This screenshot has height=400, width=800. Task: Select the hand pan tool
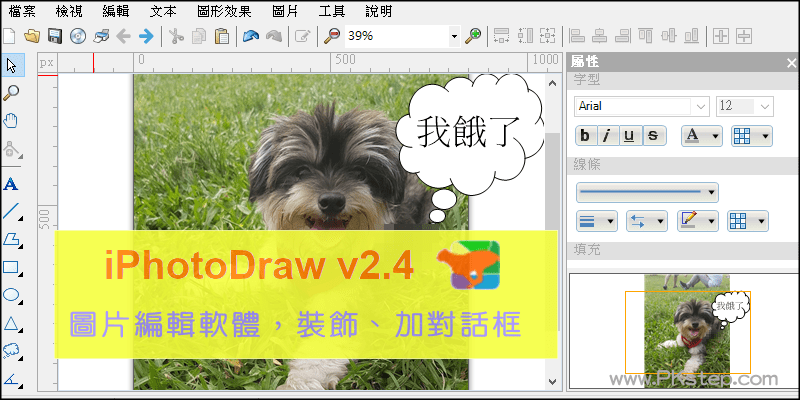click(x=11, y=121)
